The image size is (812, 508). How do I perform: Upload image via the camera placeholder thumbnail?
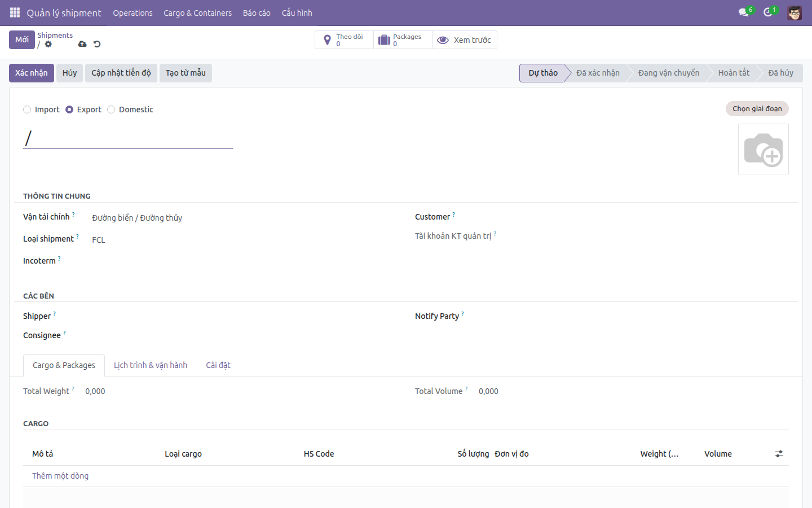click(764, 149)
